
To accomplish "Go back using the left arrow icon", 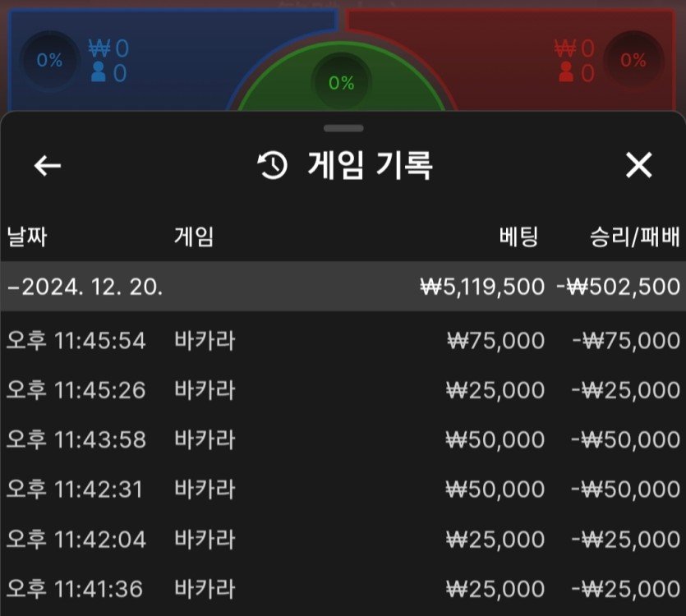I will click(48, 166).
